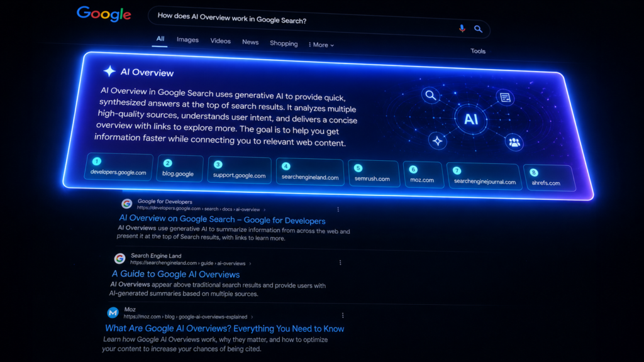Open options menu for Google for Developers result

[x=338, y=209]
